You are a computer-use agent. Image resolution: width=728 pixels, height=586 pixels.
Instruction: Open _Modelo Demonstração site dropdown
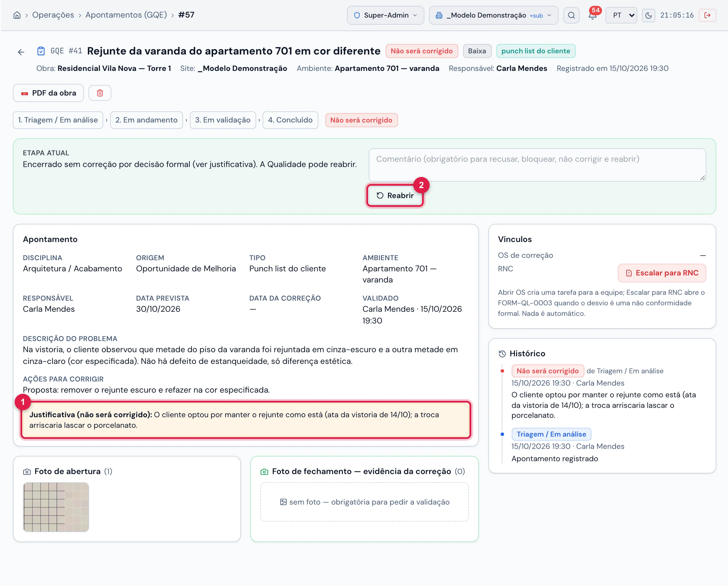coord(493,15)
